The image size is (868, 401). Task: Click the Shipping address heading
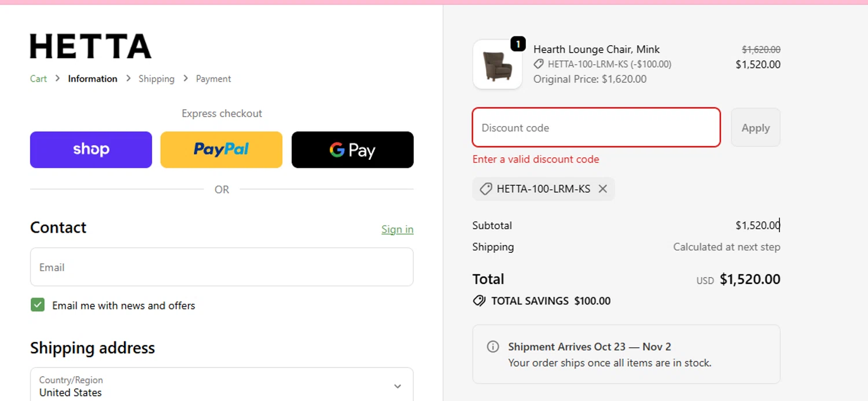[93, 348]
